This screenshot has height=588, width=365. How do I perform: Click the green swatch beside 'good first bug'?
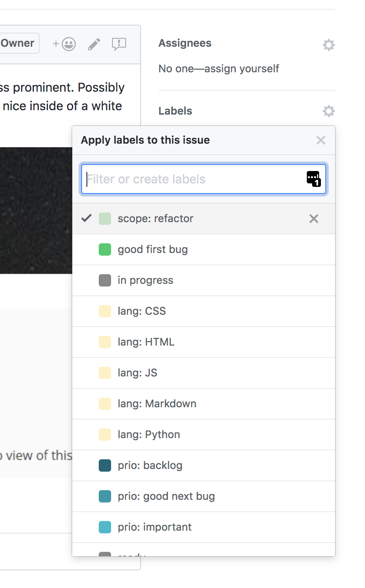pyautogui.click(x=105, y=249)
